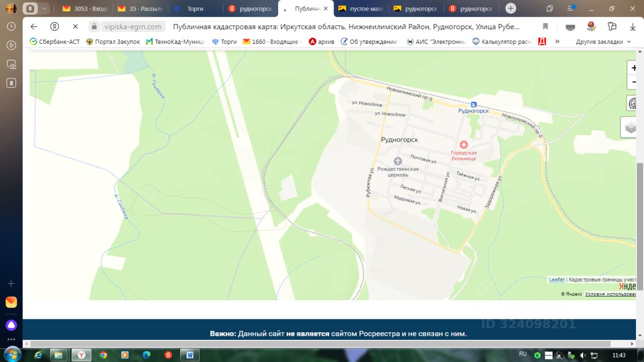Open the ТехноКад-Муниц bookmark

point(175,42)
